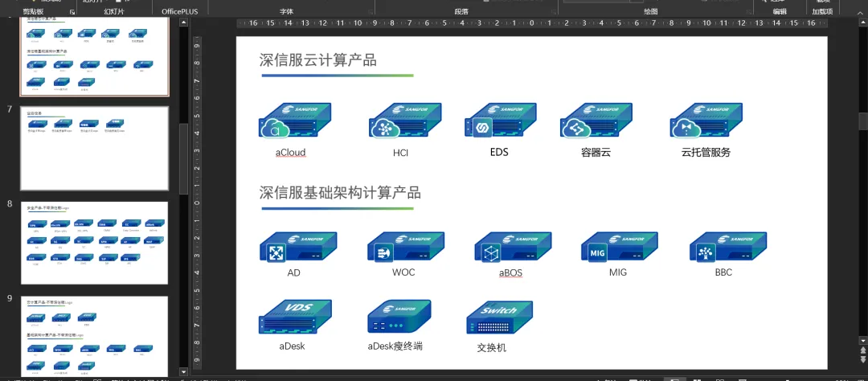This screenshot has height=381, width=868.
Task: Open the 字体 group dialog launcher
Action: [369, 11]
